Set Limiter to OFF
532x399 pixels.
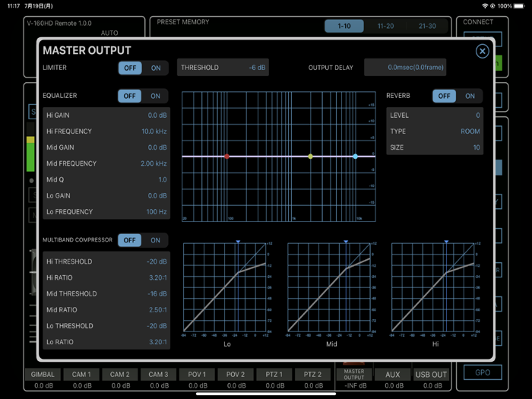130,68
